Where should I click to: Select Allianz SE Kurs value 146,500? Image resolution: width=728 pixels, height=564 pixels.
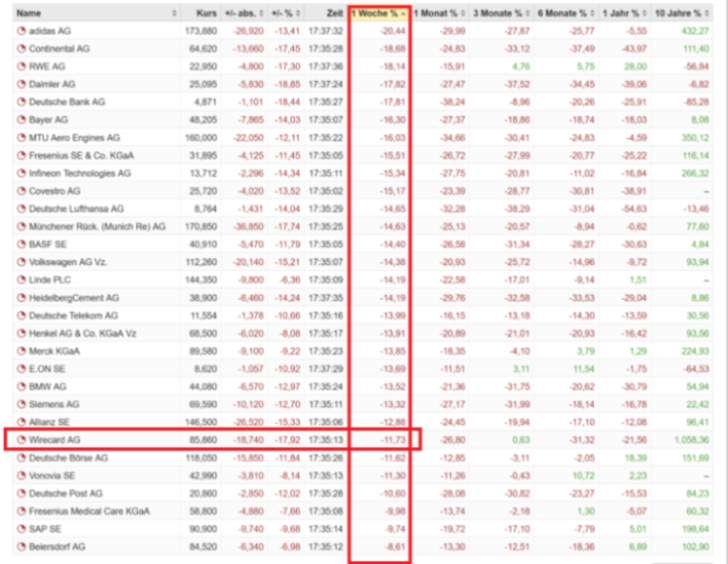(x=202, y=422)
